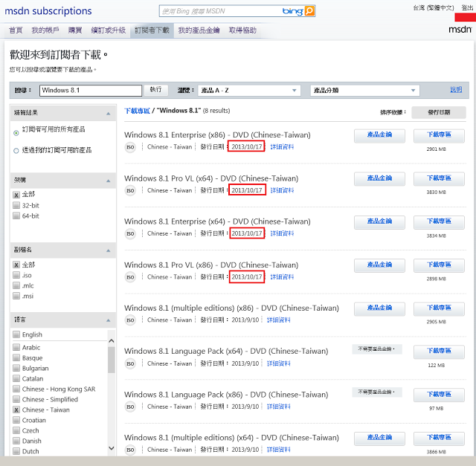Click the sort by release date button
This screenshot has height=466, width=476.
click(439, 112)
